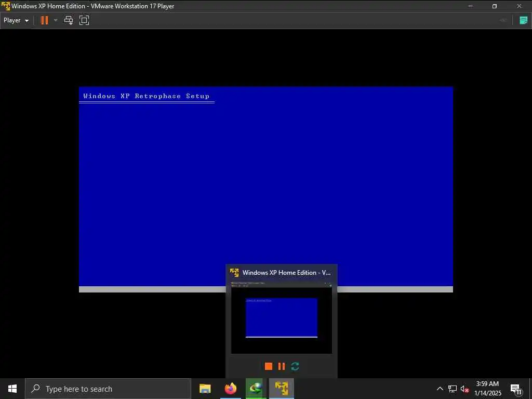Screen dimensions: 532x399
Task: Launch Firefox from the taskbar
Action: pos(231,389)
